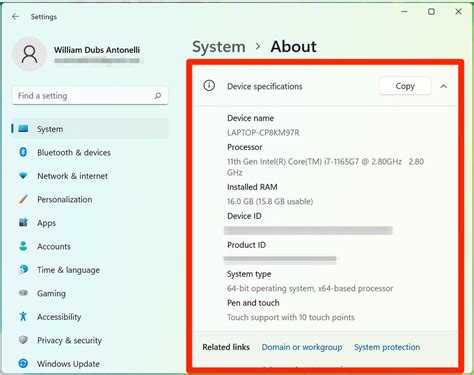Screen dimensions: 474x375
Task: Open Time & language settings
Action: tap(90, 270)
